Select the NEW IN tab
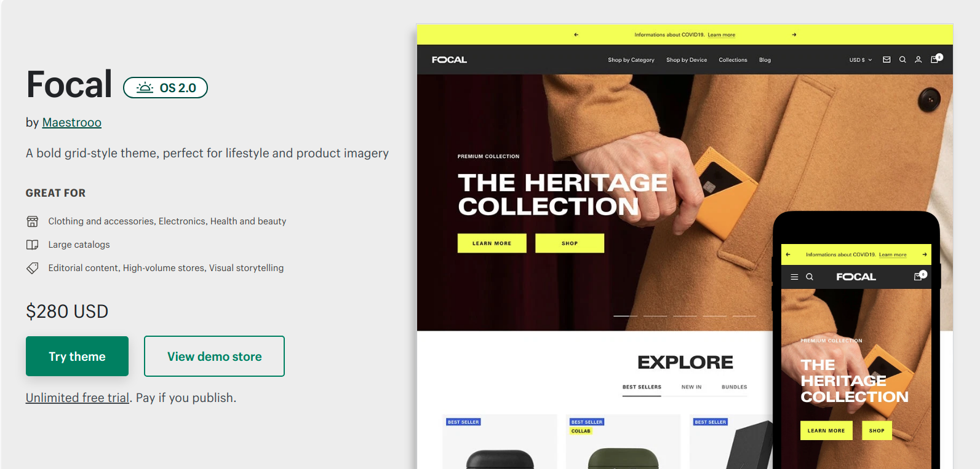980x469 pixels. pos(691,387)
